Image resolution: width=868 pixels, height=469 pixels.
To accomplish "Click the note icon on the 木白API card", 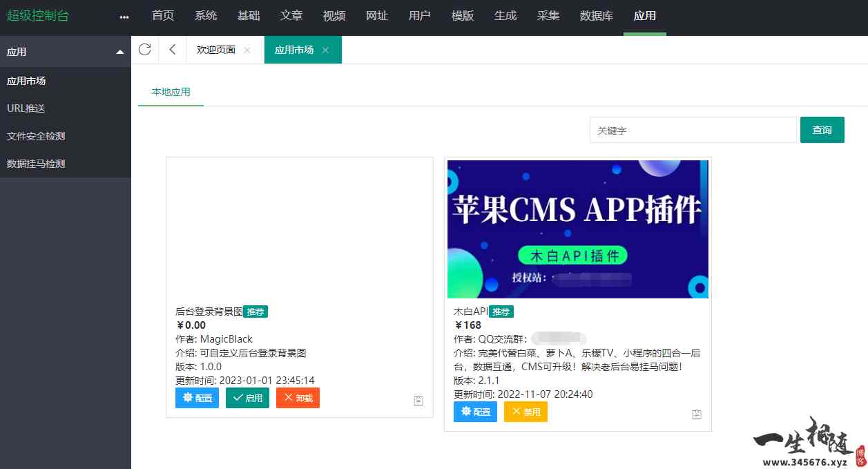I will tap(697, 414).
